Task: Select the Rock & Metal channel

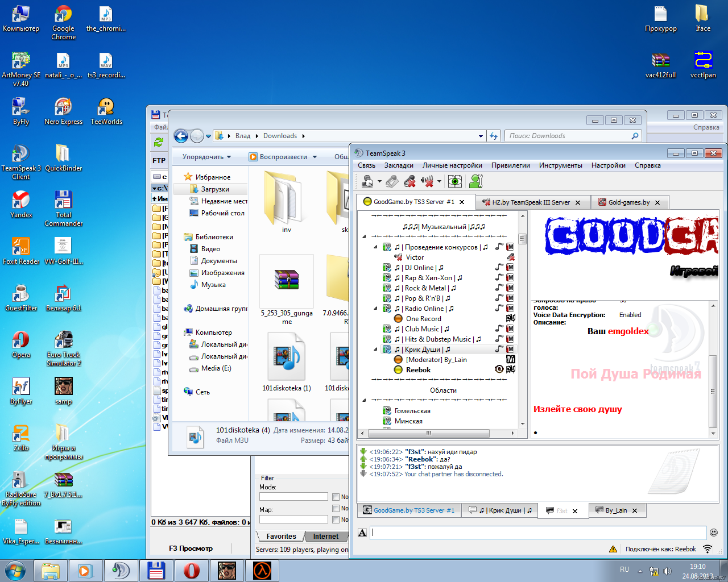Action: point(425,288)
